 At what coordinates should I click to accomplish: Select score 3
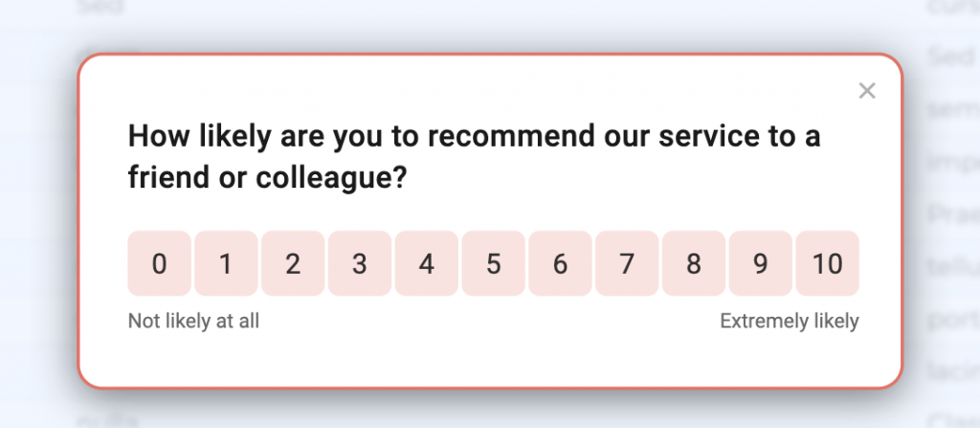[x=359, y=263]
